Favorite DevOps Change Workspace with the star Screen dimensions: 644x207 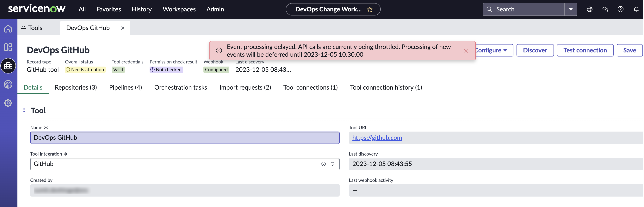click(370, 9)
